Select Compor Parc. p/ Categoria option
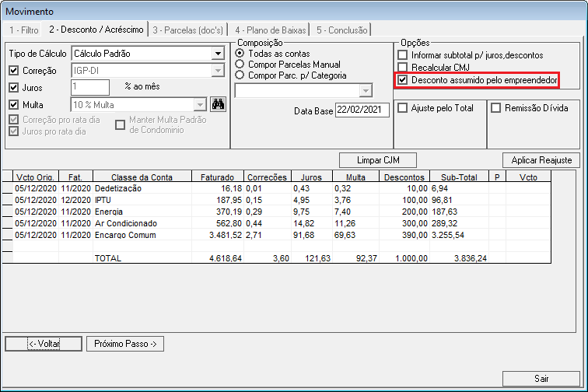The image size is (588, 392). tap(240, 75)
